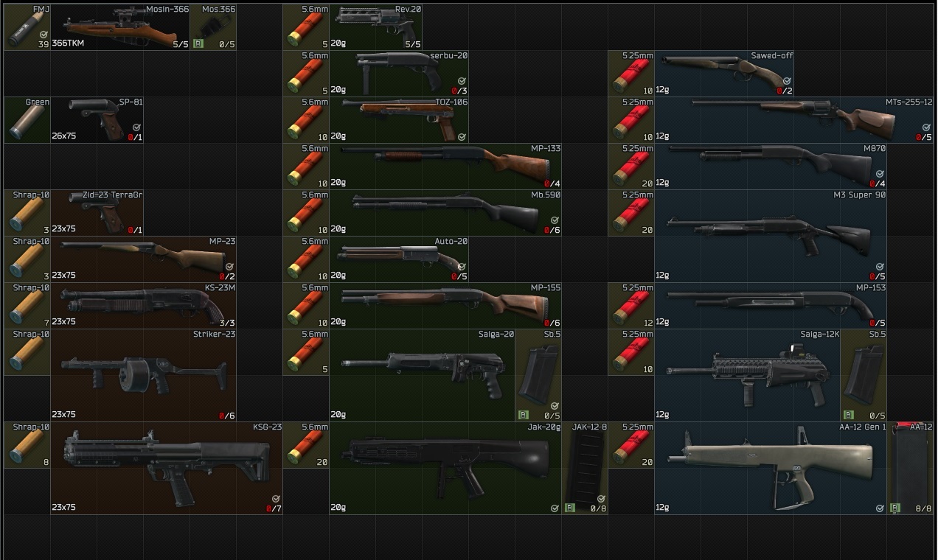Pick the 5.6mm shells beside serbu-20

(306, 73)
